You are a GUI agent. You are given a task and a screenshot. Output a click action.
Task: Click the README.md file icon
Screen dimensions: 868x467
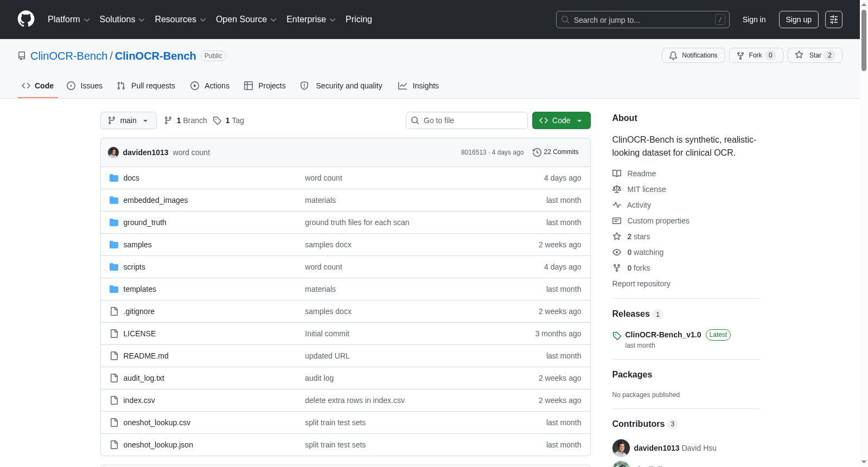(114, 356)
